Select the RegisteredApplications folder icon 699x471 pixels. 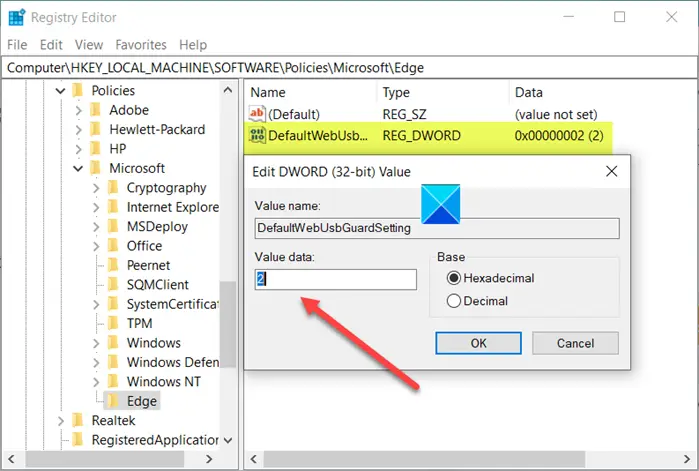pos(78,440)
